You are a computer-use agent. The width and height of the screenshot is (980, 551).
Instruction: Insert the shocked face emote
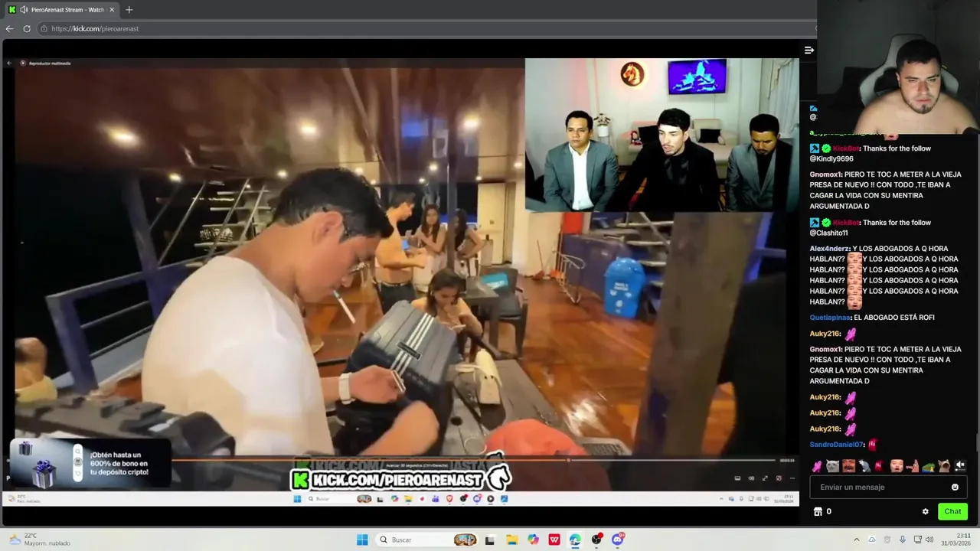click(897, 466)
